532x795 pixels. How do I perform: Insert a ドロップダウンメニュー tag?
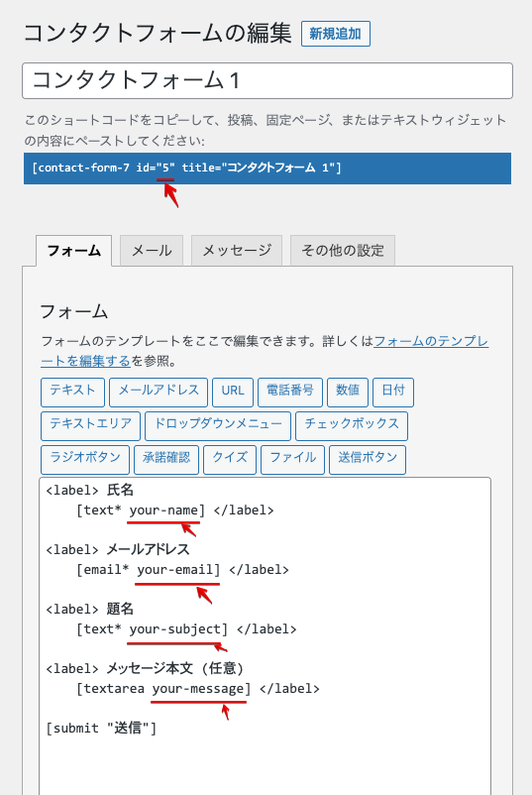click(218, 426)
